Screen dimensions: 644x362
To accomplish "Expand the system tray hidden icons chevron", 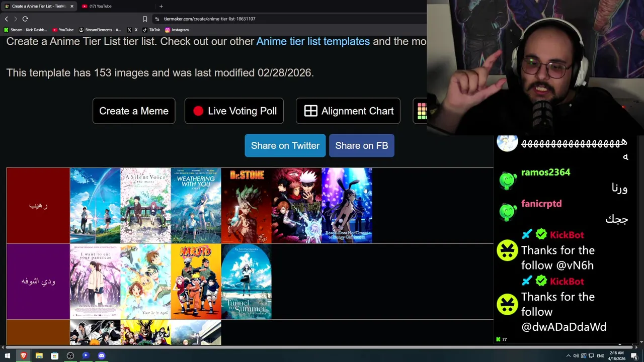I will pyautogui.click(x=569, y=356).
